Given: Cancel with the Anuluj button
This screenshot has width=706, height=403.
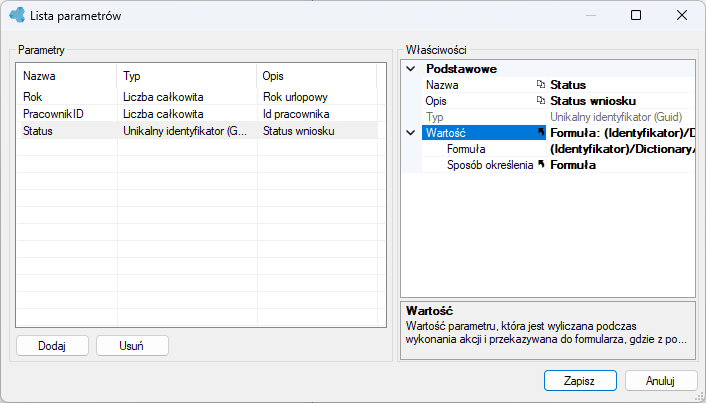Looking at the screenshot, I should 661,380.
